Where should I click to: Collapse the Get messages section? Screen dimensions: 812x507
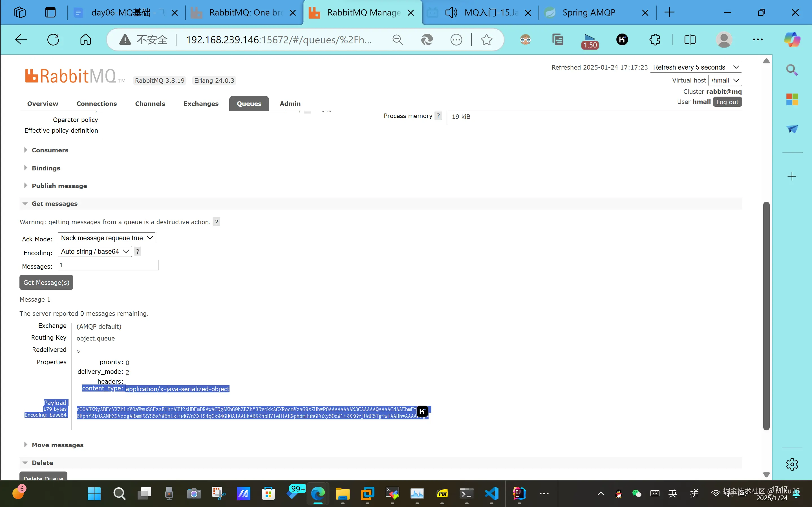pos(54,204)
